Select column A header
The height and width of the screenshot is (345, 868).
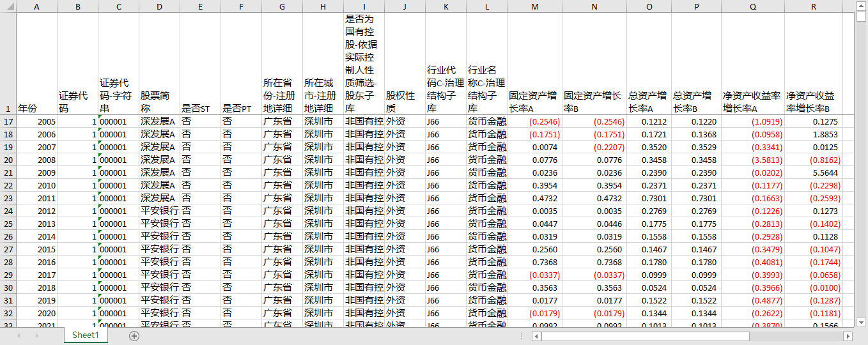click(36, 6)
